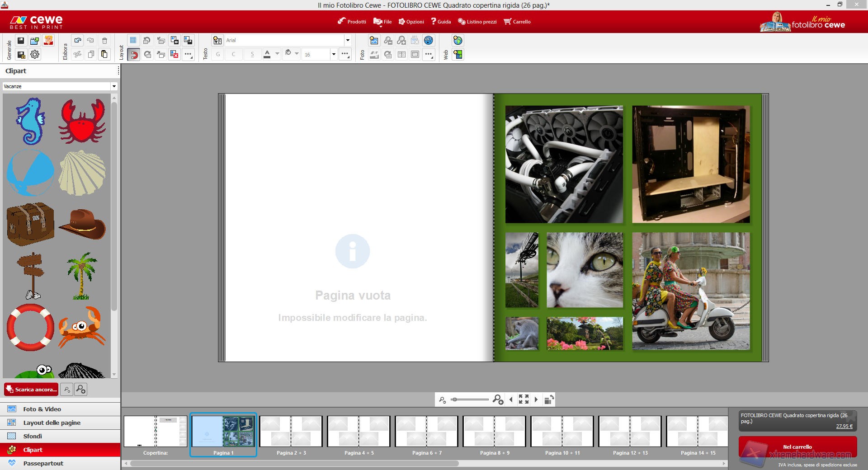Click the zoom slider below the canvas
Screen dimensions: 868x470
(x=470, y=399)
